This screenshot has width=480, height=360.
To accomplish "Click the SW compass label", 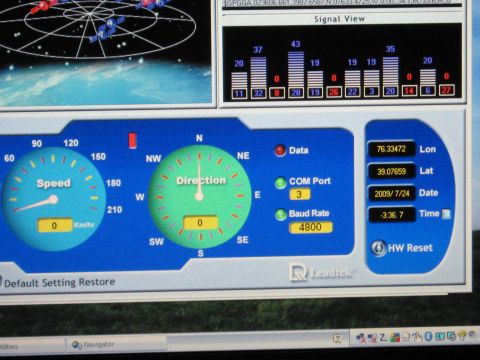I will 156,242.
